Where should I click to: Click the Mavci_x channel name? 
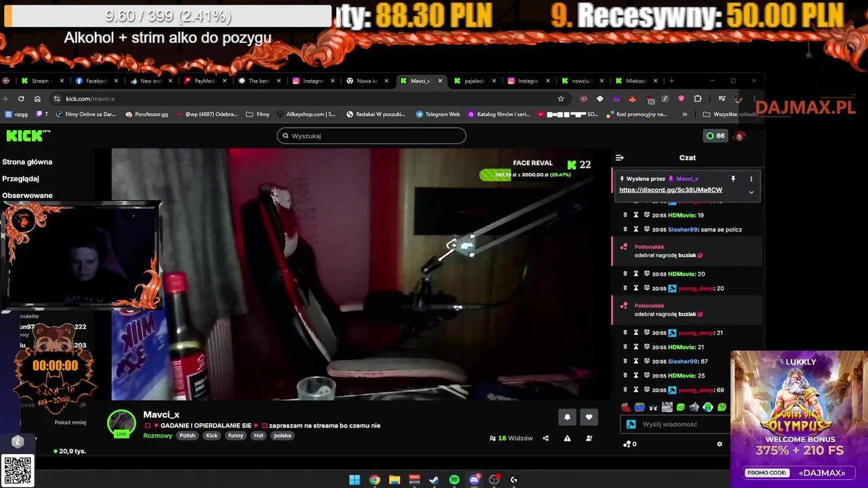point(161,415)
